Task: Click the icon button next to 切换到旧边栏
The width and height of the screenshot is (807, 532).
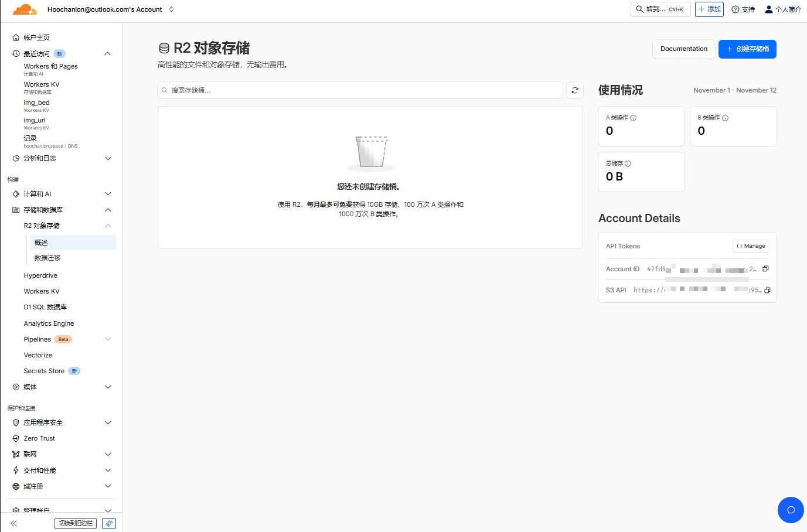Action: (109, 523)
